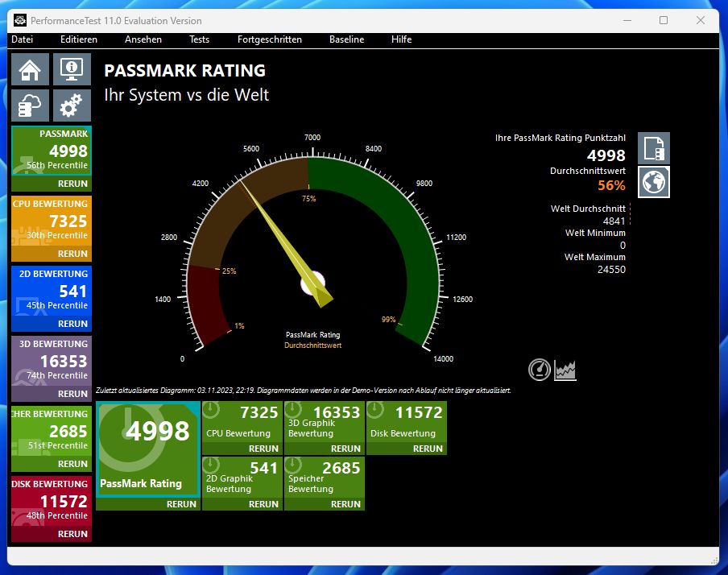The height and width of the screenshot is (575, 728).
Task: Click the 75% marker on gauge
Action: coord(308,199)
